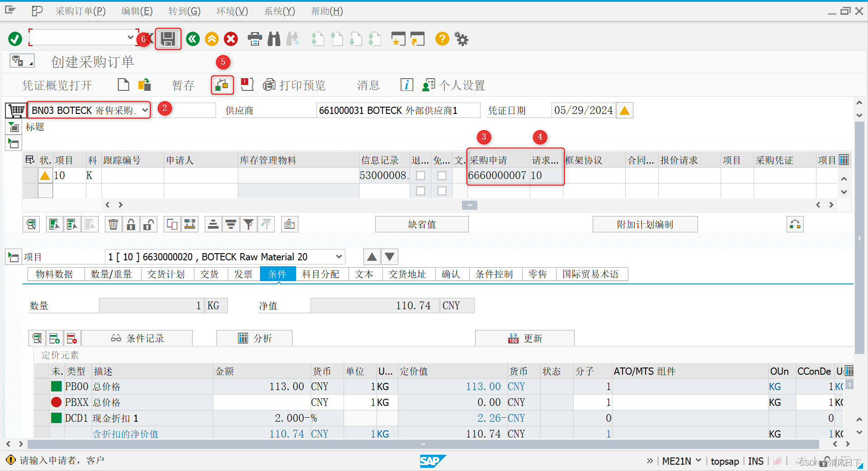
Task: Click the 更新 button
Action: click(x=524, y=338)
